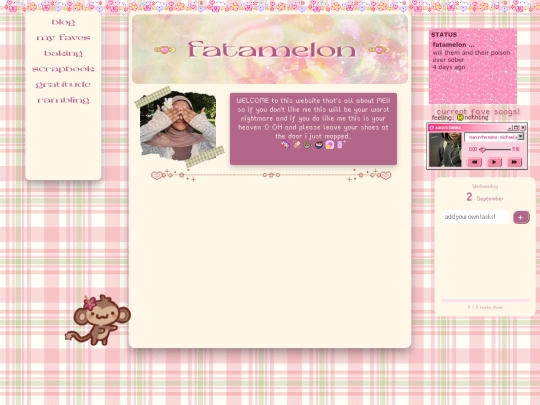Click the yellow smiley mood icon
This screenshot has width=540, height=405.
460,117
